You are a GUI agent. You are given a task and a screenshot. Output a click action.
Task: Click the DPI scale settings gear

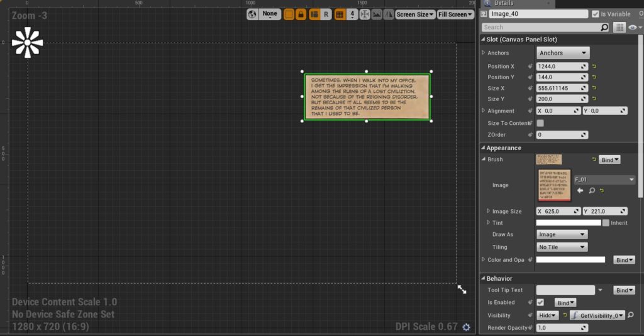point(466,327)
